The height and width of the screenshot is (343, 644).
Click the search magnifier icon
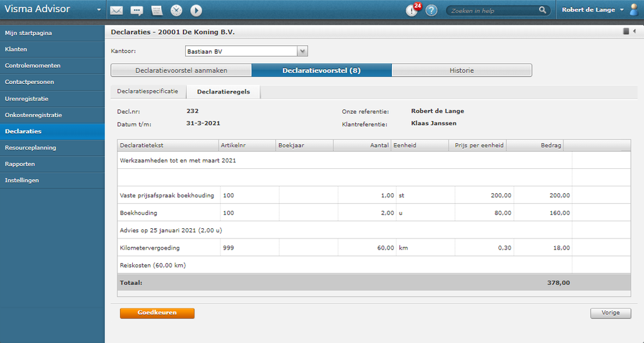543,10
